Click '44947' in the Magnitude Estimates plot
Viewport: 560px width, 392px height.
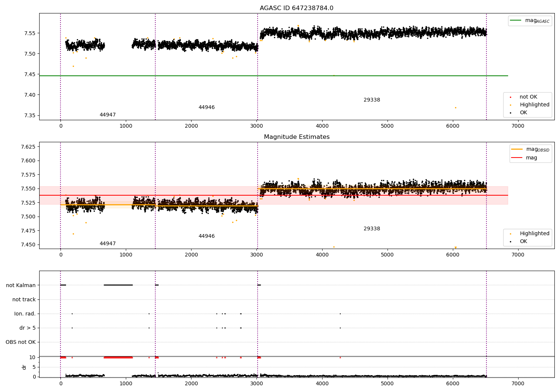[x=108, y=244]
